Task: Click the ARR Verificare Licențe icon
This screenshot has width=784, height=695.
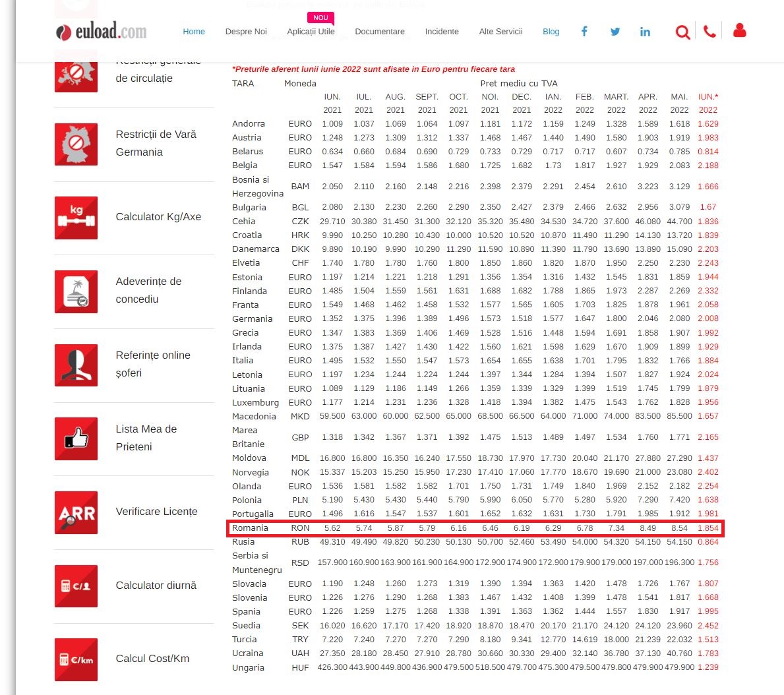Action: pos(76,512)
